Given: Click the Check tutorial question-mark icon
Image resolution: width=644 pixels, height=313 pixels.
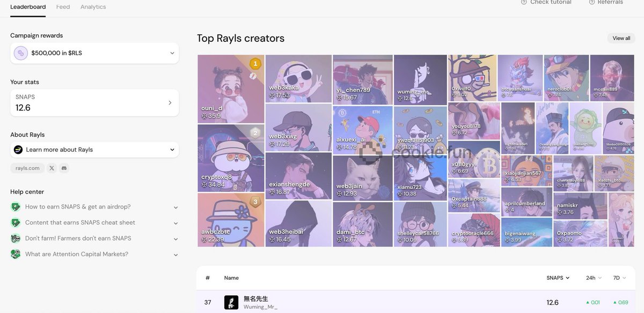Looking at the screenshot, I should click(x=524, y=2).
